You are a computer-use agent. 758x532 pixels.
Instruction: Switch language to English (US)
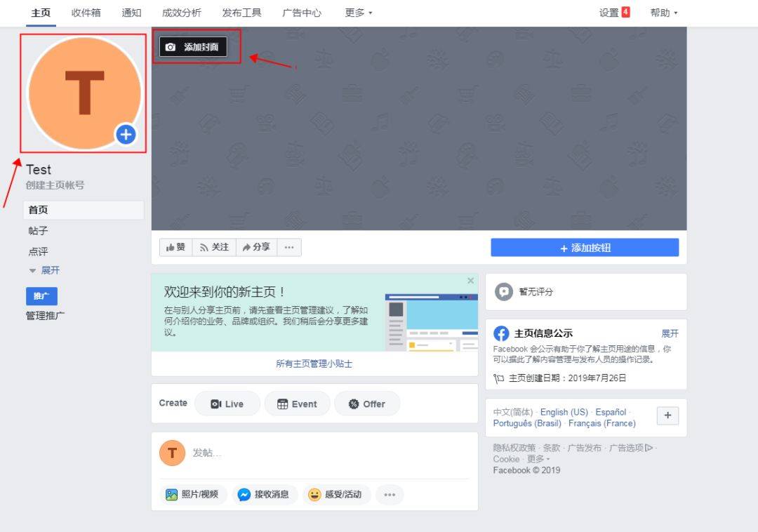(x=564, y=412)
